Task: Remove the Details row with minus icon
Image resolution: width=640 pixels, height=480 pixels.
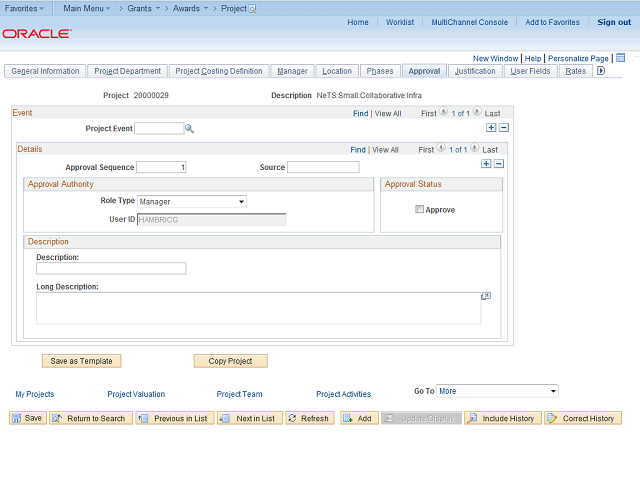Action: tap(499, 164)
